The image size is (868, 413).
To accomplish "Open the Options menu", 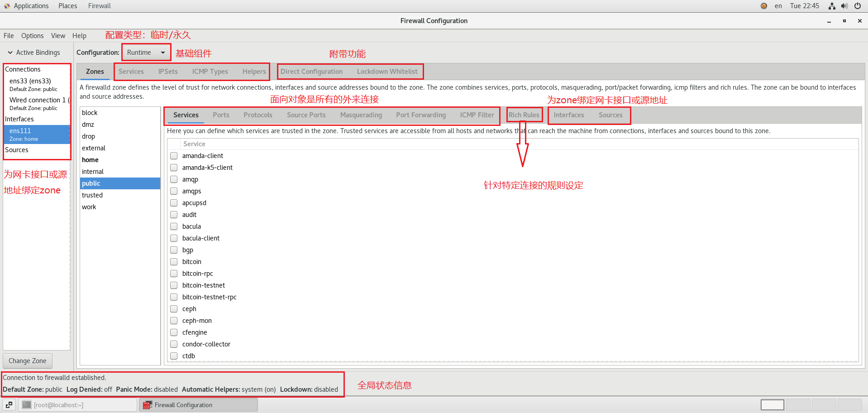I will (x=32, y=36).
